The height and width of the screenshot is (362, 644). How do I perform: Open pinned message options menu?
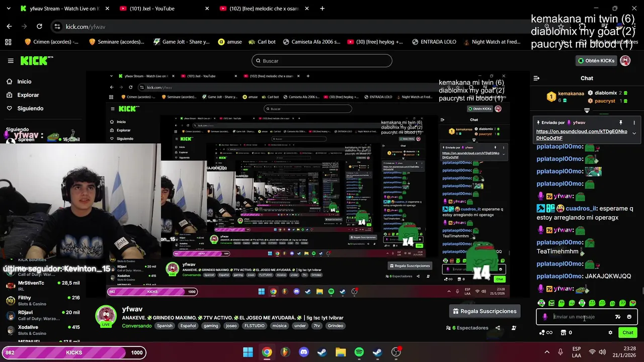[x=634, y=123]
